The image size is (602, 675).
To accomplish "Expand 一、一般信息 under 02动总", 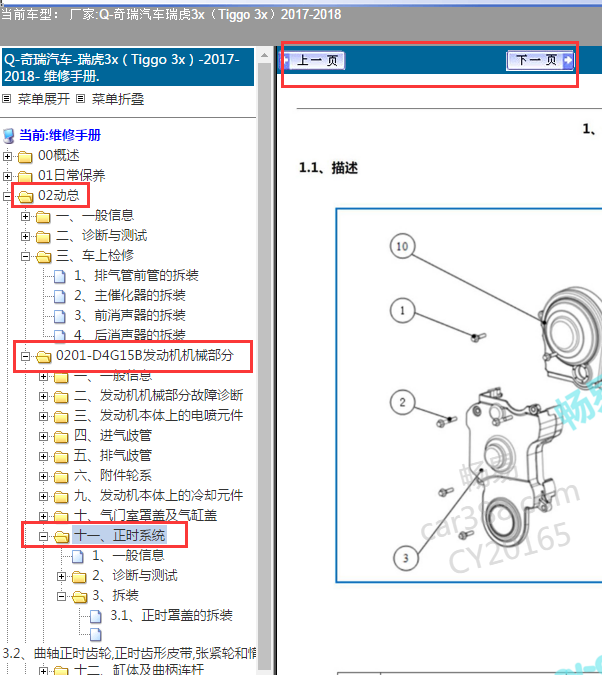I will [x=25, y=217].
